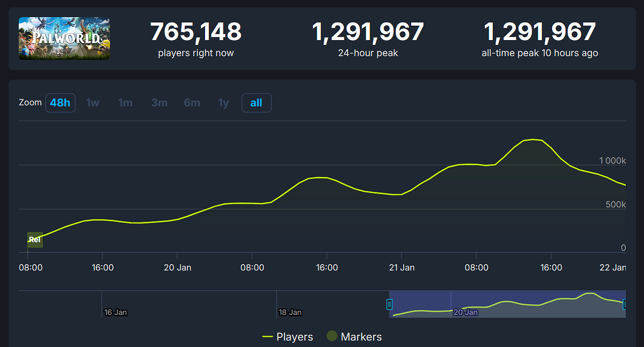644x347 pixels.
Task: Grab the right navigator range handle
Action: coord(624,304)
